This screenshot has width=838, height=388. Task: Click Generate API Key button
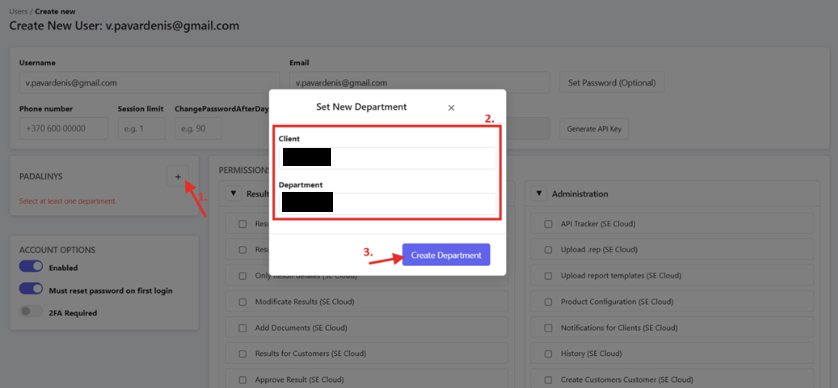pyautogui.click(x=594, y=129)
